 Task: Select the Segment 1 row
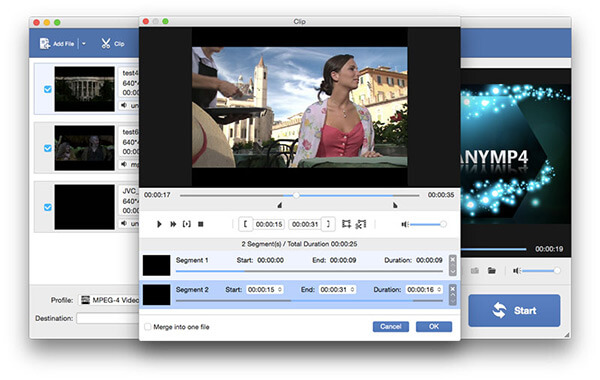click(299, 265)
